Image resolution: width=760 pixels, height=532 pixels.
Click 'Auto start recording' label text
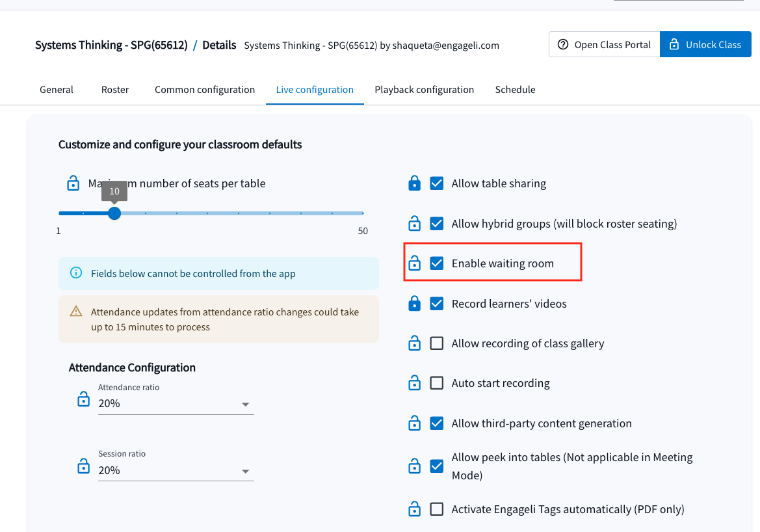coord(500,383)
